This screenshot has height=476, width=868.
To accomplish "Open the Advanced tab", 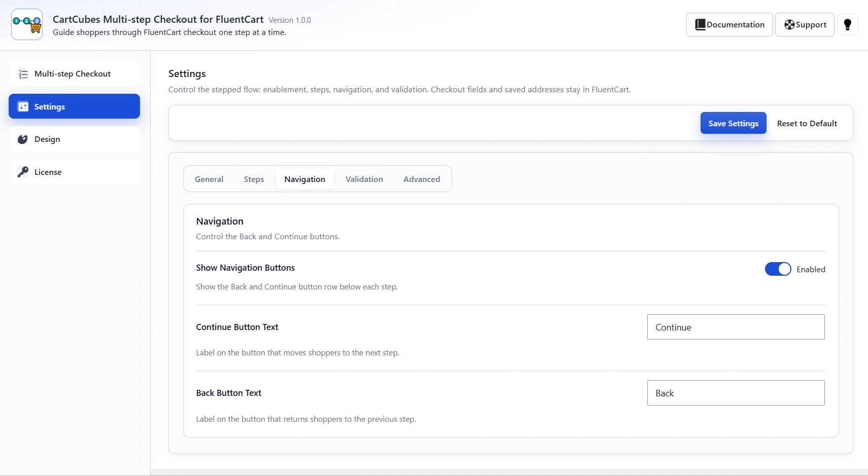I will [422, 179].
